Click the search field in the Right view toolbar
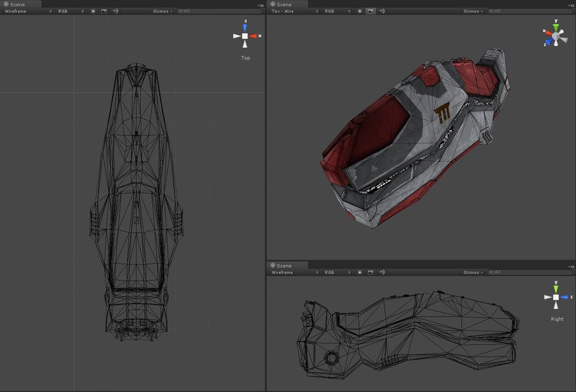The image size is (576, 392). coord(529,272)
